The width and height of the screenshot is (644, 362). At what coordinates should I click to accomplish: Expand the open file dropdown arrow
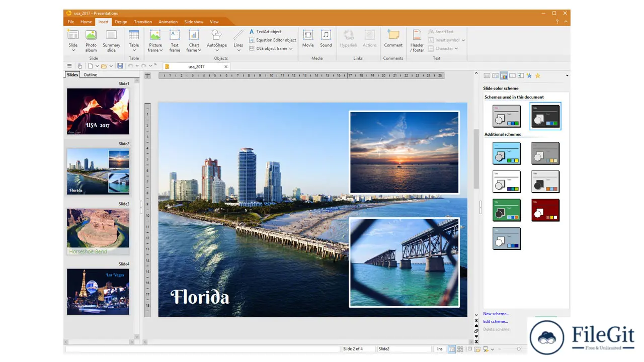pyautogui.click(x=111, y=66)
